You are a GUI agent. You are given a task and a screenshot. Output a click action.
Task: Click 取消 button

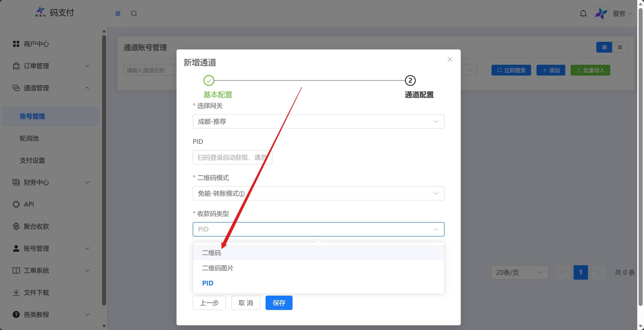(x=246, y=303)
